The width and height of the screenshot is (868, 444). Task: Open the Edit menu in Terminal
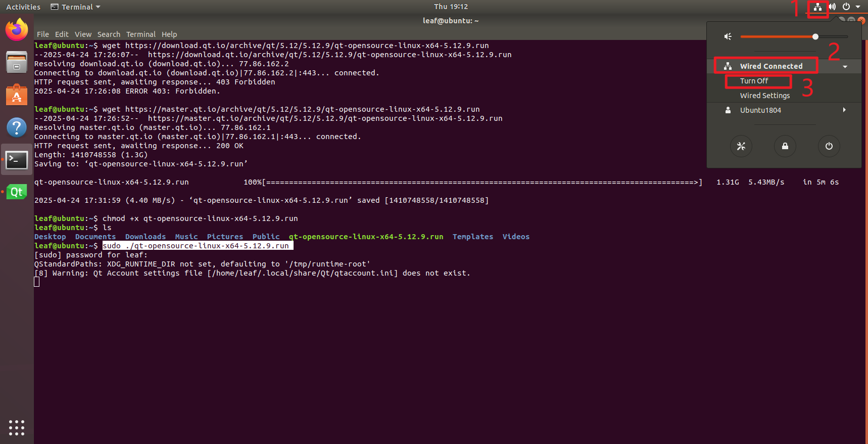(62, 34)
